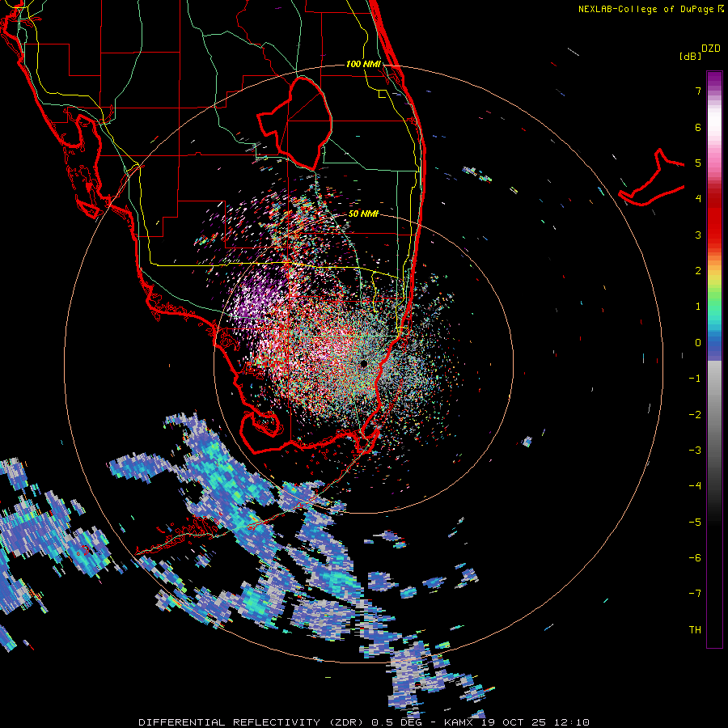Click the -2 value on the color scale

coord(695,414)
